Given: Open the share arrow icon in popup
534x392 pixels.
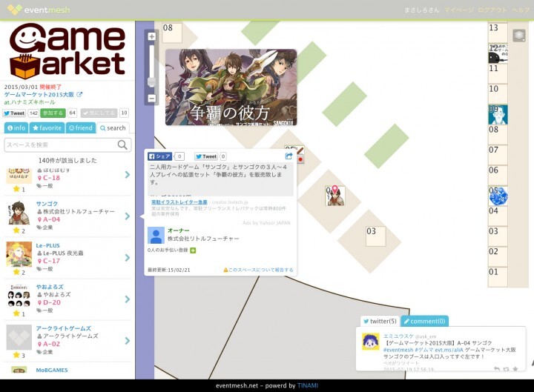Looking at the screenshot, I should tap(289, 156).
